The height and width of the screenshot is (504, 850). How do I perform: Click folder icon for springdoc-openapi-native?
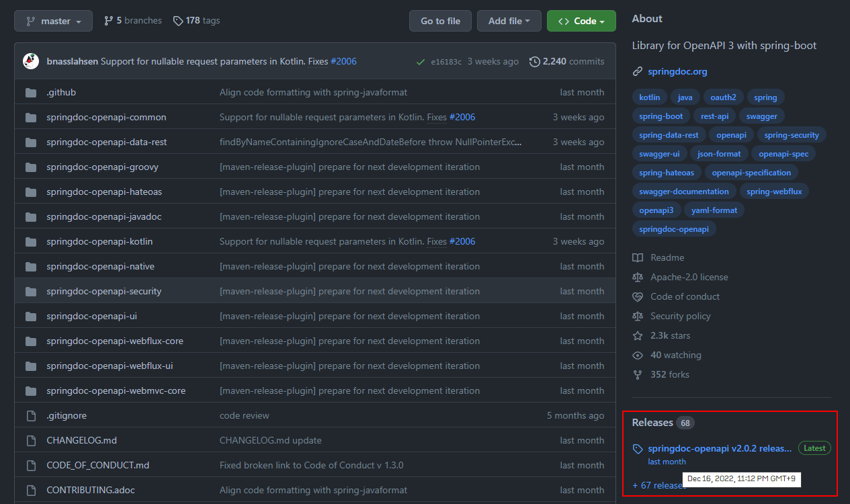coord(31,267)
